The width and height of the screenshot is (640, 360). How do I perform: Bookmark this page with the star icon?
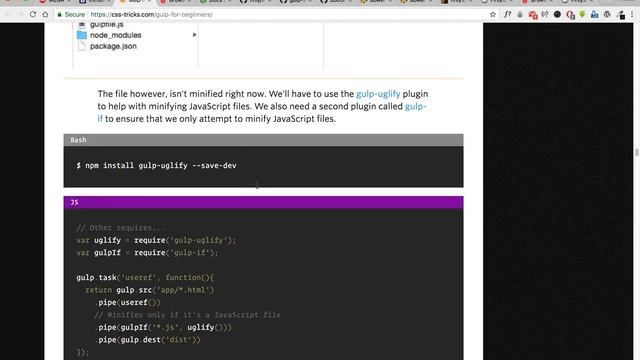493,14
